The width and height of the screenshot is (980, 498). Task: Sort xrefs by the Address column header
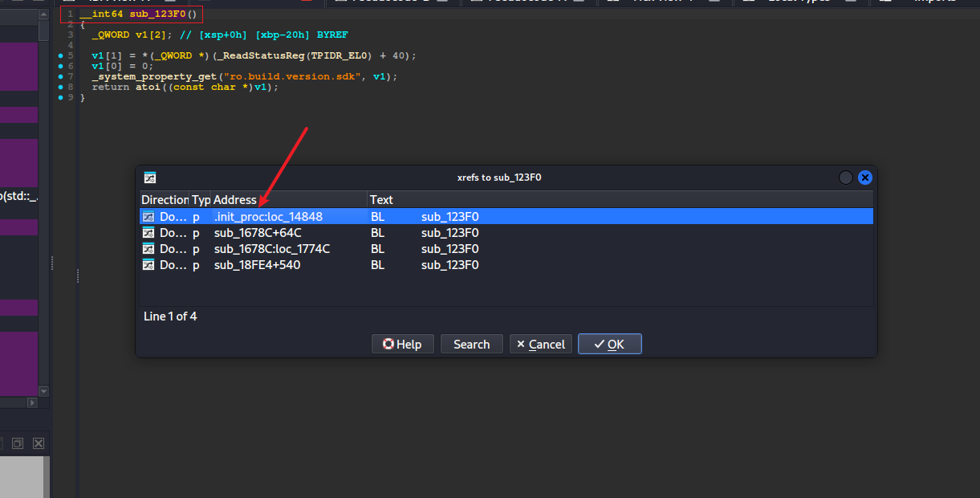(x=287, y=199)
